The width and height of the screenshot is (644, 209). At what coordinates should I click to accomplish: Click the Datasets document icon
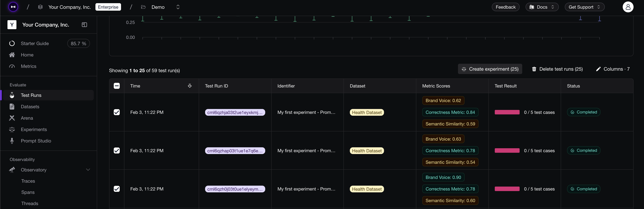click(x=12, y=107)
